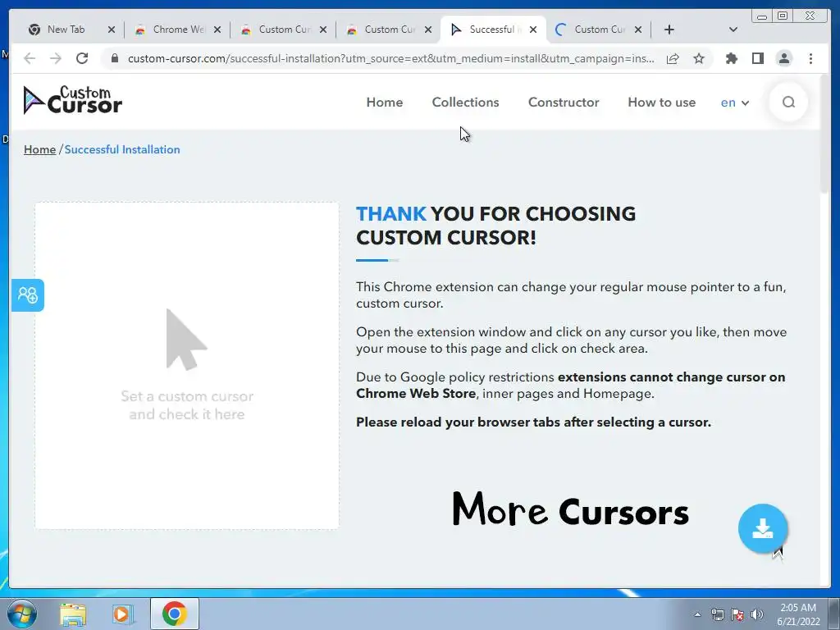Launch Windows Media Player from taskbar
Viewport: 840px width, 630px height.
pos(123,614)
